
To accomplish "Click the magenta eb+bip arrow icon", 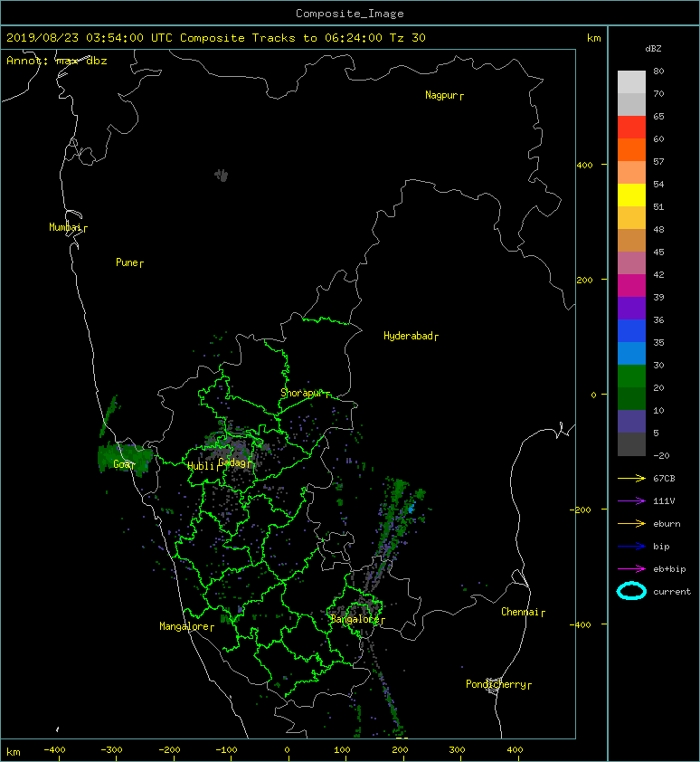I will click(x=631, y=569).
